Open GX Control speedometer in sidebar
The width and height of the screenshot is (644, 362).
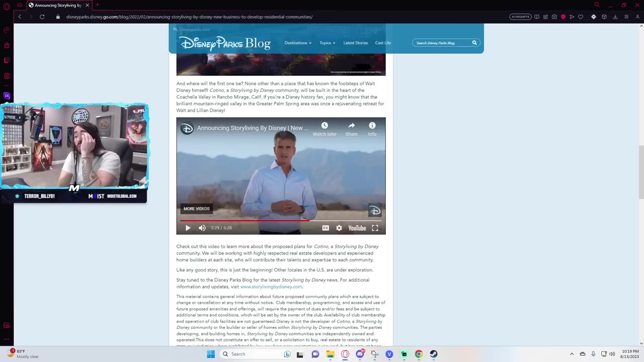click(7, 30)
